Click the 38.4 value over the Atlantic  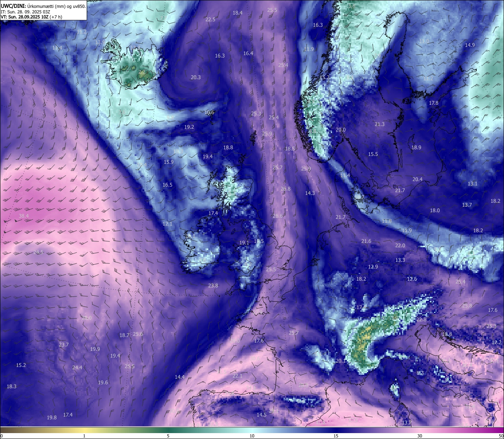coord(24,216)
